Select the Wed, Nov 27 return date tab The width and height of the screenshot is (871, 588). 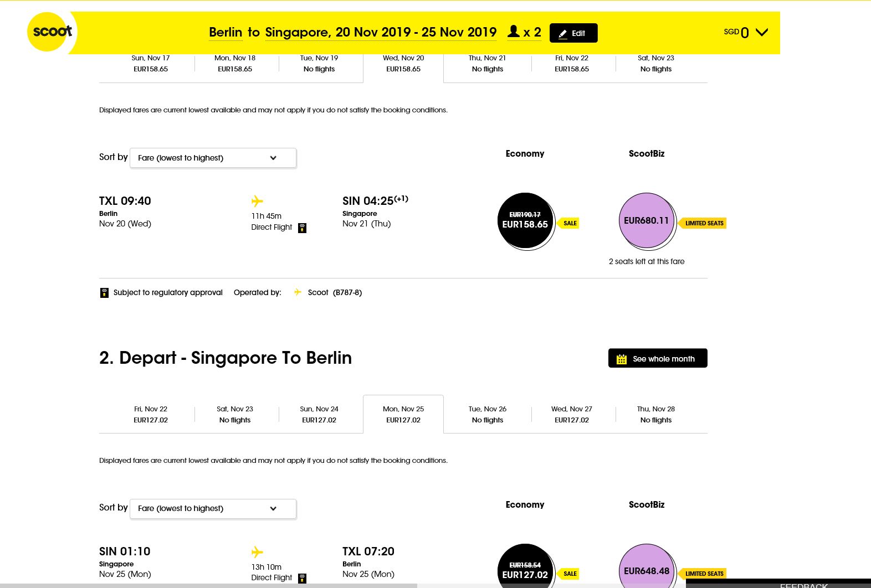point(572,414)
